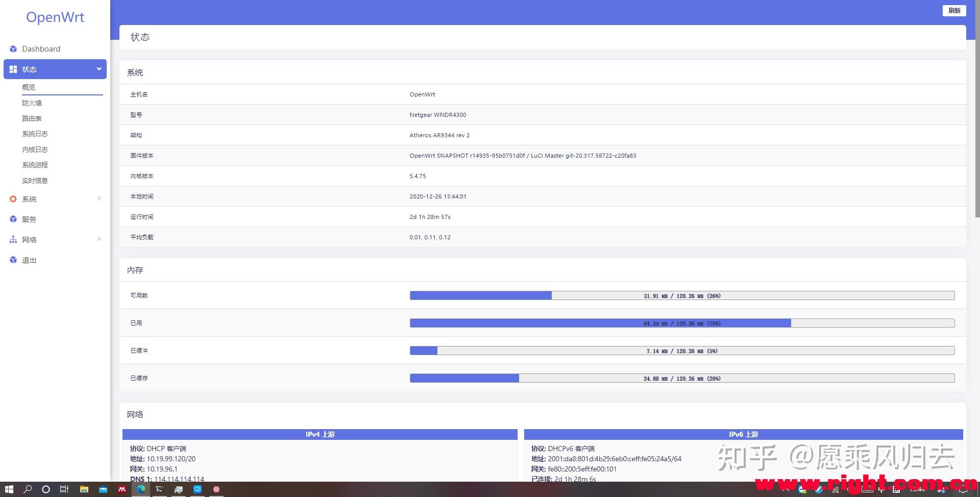Click the Dashboard cube icon in sidebar
Screen dimensions: 980x497
[x=13, y=49]
